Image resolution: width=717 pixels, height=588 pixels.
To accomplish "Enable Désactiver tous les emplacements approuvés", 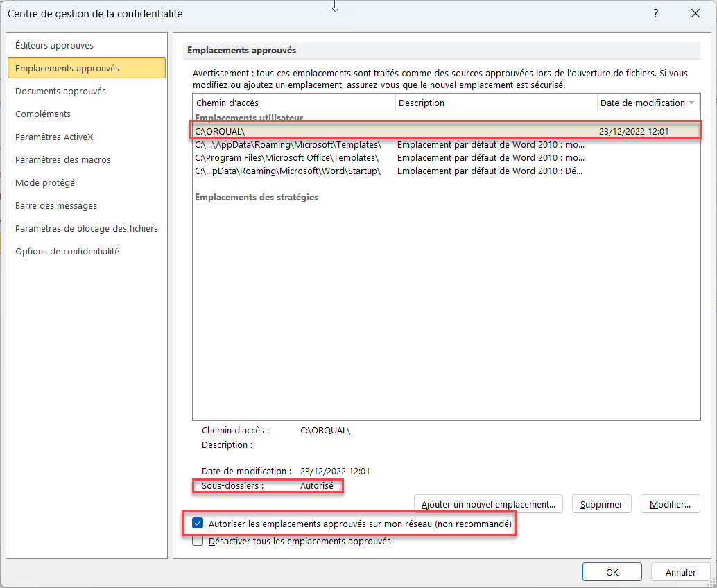I will 198,541.
